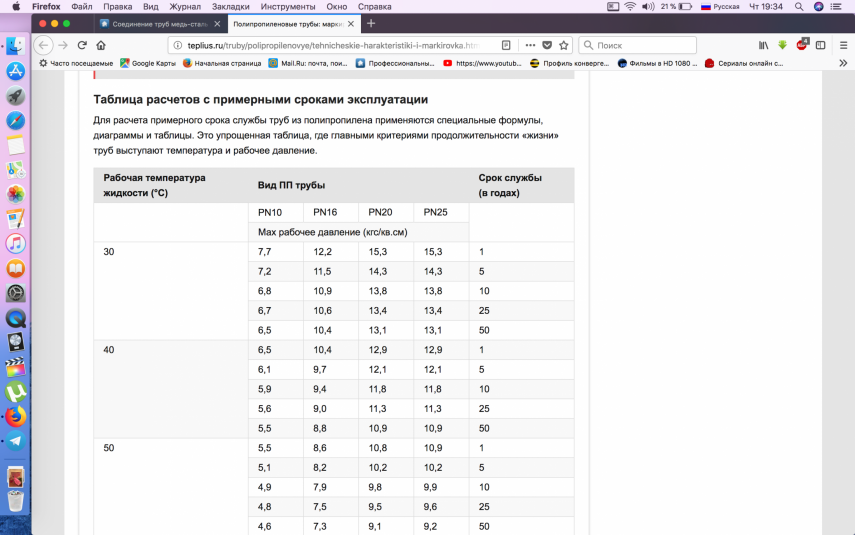Viewport: 855px width, 535px height.
Task: Close the Соединение труб медь-сталь tab
Action: click(x=217, y=24)
